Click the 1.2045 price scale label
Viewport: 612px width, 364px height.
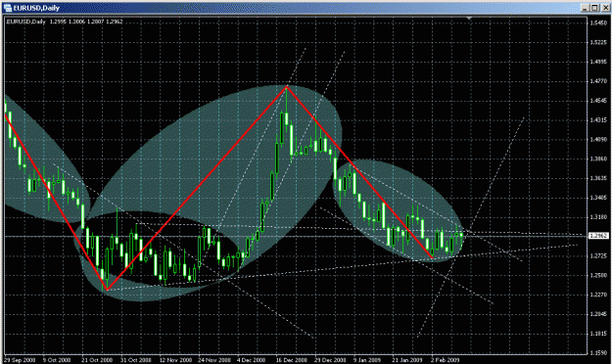click(x=598, y=314)
